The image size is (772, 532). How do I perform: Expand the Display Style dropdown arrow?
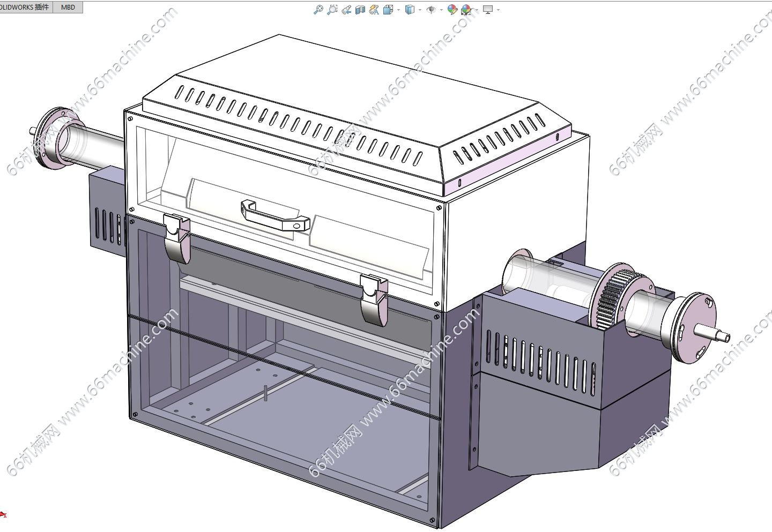coord(420,10)
